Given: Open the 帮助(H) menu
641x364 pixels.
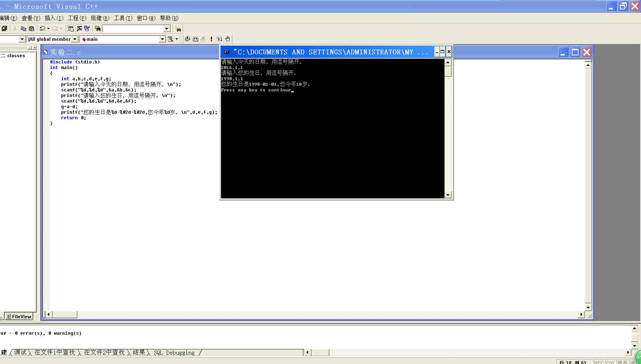Looking at the screenshot, I should click(x=169, y=18).
